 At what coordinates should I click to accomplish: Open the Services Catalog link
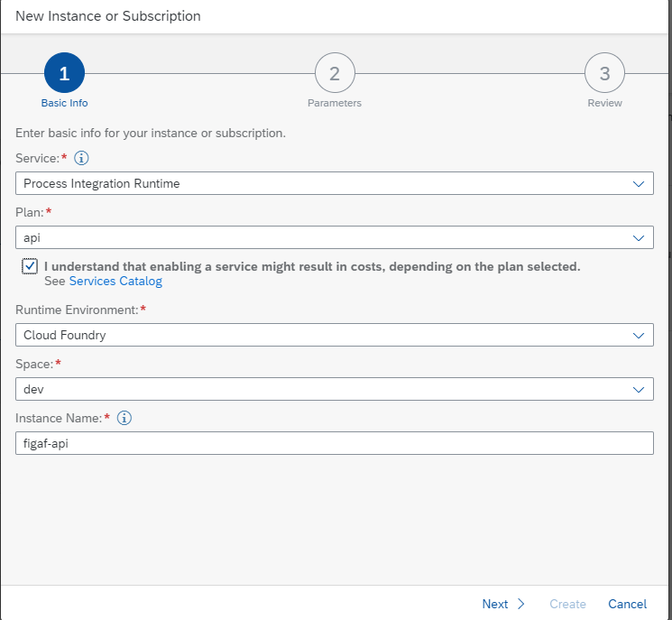pyautogui.click(x=115, y=282)
